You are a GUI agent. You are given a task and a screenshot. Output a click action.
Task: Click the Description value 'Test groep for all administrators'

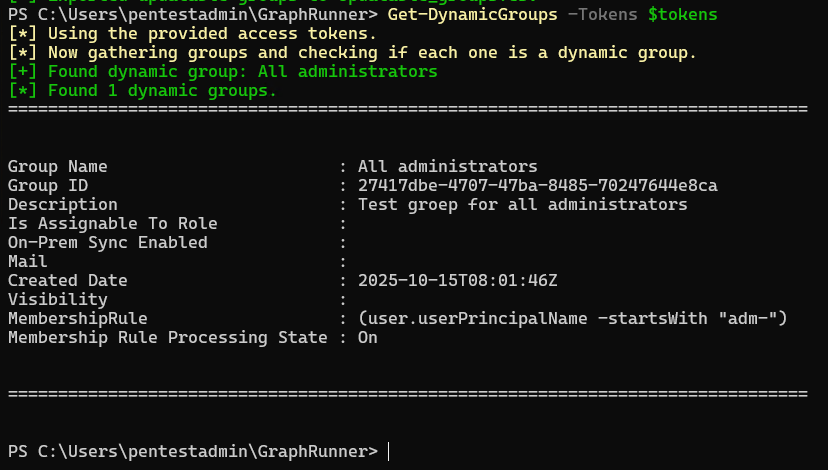[x=522, y=205]
